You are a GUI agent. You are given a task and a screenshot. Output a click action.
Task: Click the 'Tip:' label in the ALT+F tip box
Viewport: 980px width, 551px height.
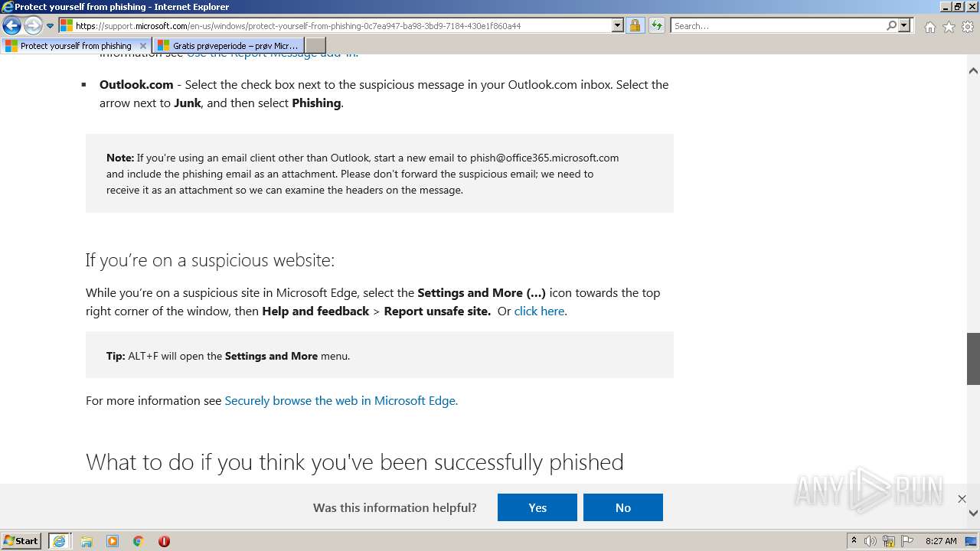click(x=116, y=356)
